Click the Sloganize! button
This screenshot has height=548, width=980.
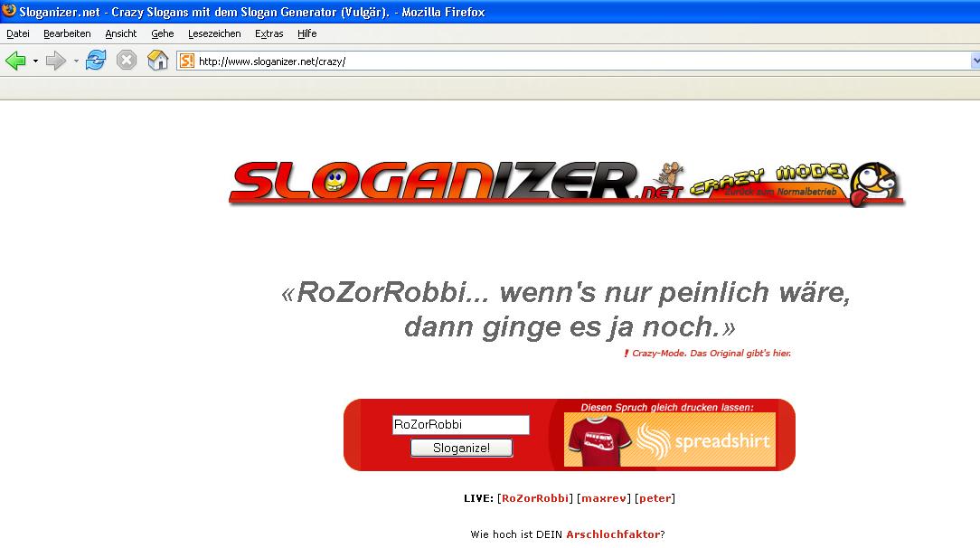coord(461,448)
